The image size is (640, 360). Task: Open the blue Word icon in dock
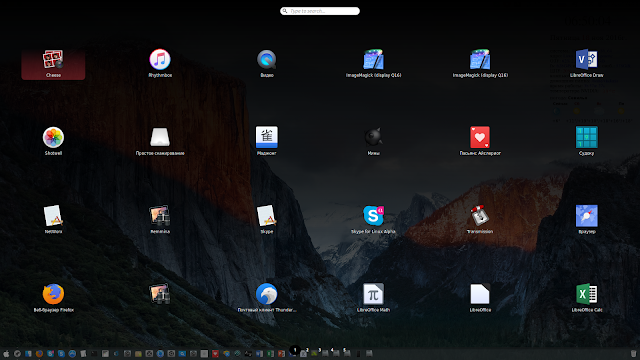260,354
